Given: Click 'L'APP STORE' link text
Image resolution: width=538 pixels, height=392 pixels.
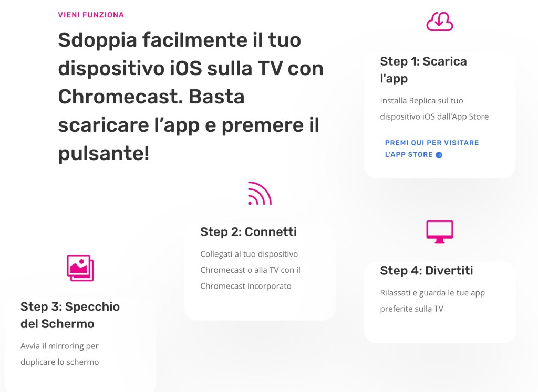Looking at the screenshot, I should tap(409, 155).
